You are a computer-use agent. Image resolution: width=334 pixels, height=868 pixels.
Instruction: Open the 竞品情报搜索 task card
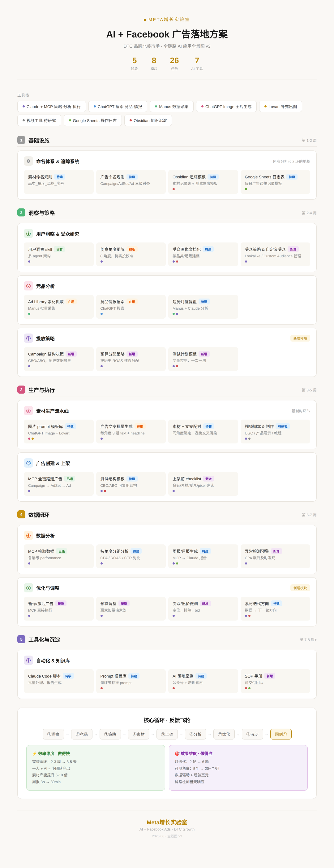(131, 307)
